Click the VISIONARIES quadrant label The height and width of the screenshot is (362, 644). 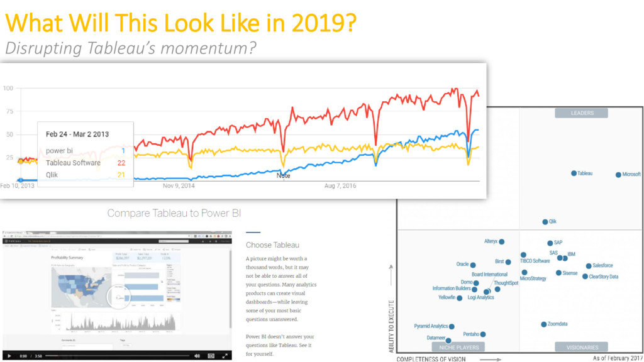[x=582, y=347]
